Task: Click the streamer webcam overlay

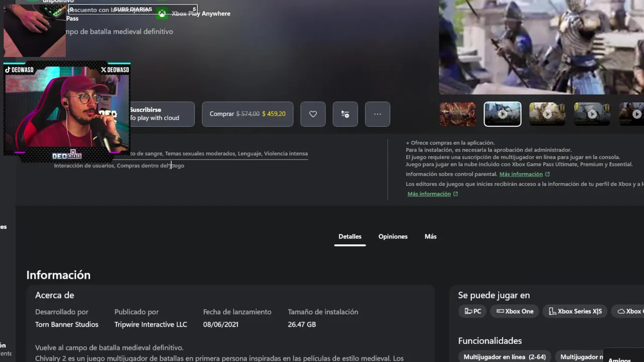Action: [x=66, y=109]
